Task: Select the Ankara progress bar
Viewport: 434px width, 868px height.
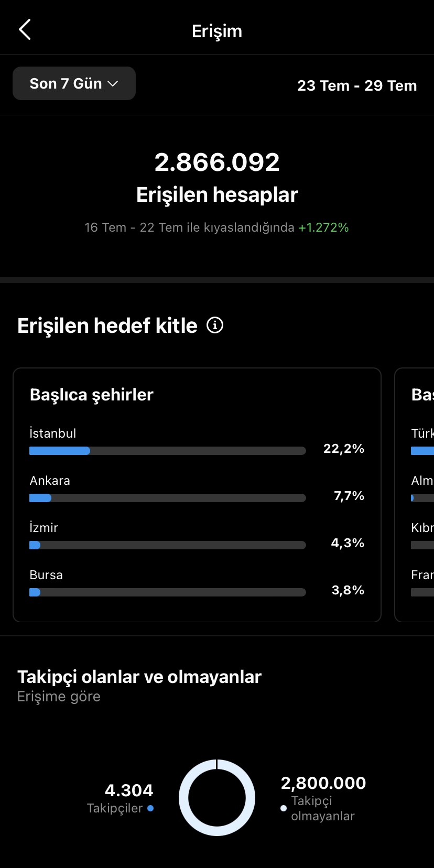Action: coord(168,498)
